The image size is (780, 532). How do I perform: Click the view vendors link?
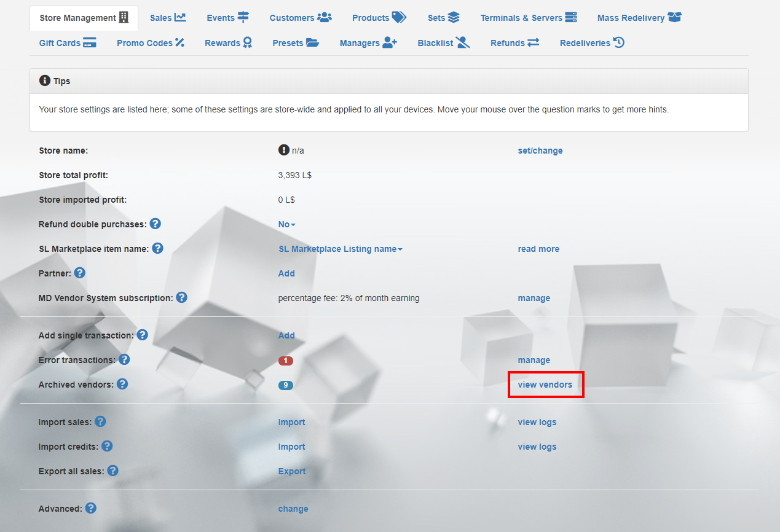[545, 385]
